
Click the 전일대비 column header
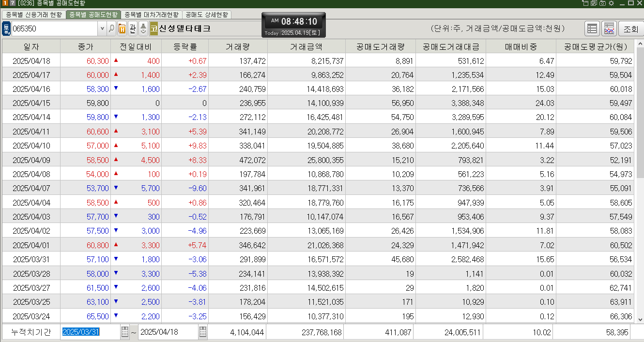tap(136, 46)
